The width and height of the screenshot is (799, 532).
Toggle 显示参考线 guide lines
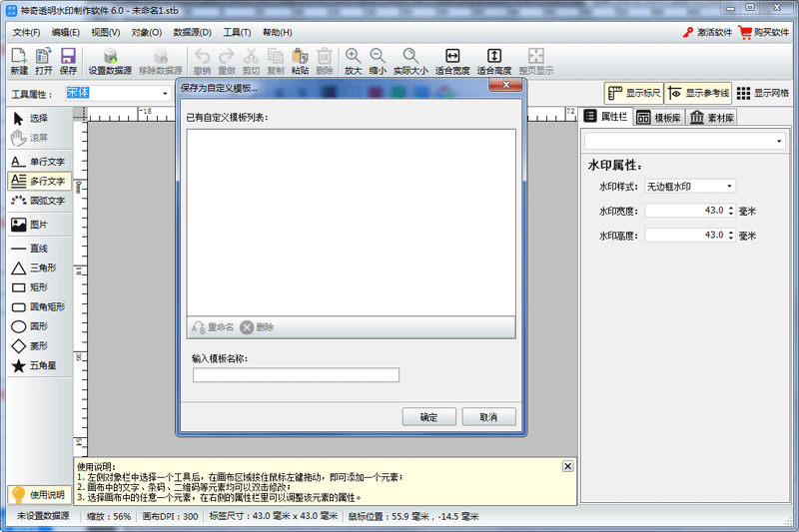tap(698, 93)
